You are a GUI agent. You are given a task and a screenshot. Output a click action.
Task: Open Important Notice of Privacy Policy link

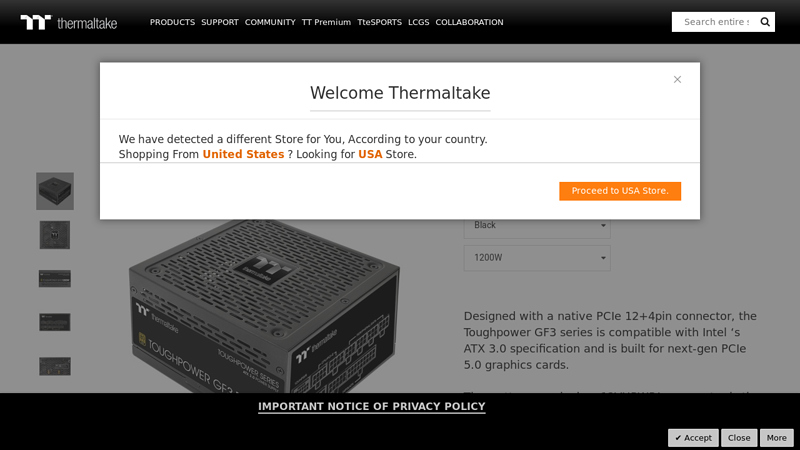point(371,407)
